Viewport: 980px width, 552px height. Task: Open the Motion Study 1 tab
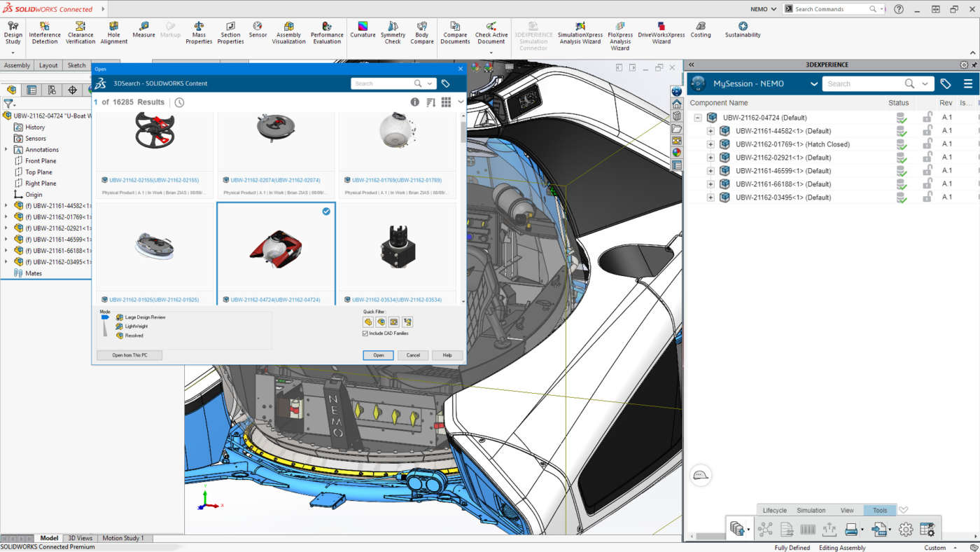(123, 537)
